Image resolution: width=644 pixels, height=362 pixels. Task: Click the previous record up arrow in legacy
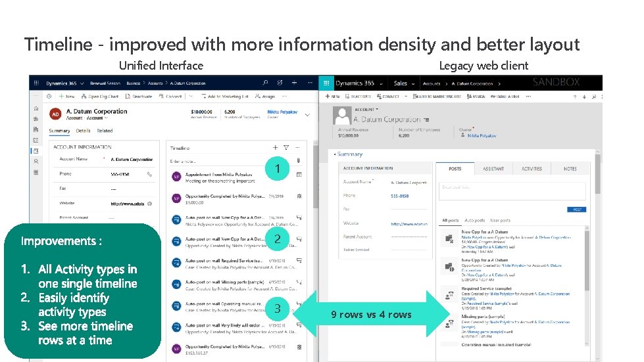pyautogui.click(x=575, y=97)
